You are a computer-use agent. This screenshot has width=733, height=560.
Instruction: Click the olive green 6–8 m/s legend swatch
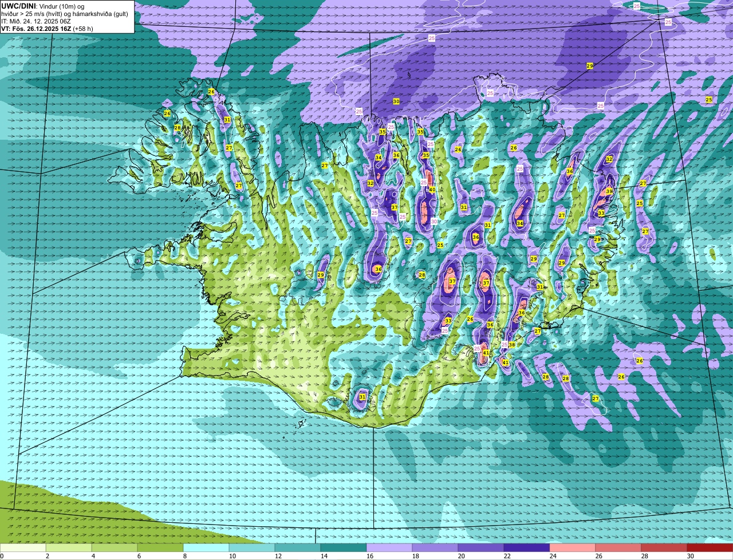[x=160, y=547]
